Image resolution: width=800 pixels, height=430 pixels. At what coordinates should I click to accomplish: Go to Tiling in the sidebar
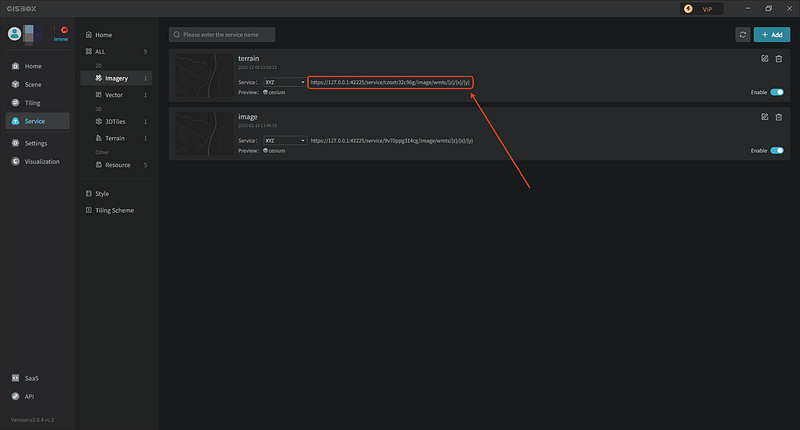(x=37, y=103)
